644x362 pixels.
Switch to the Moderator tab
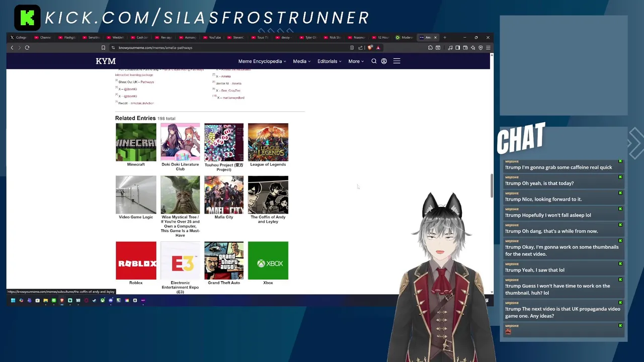(405, 37)
